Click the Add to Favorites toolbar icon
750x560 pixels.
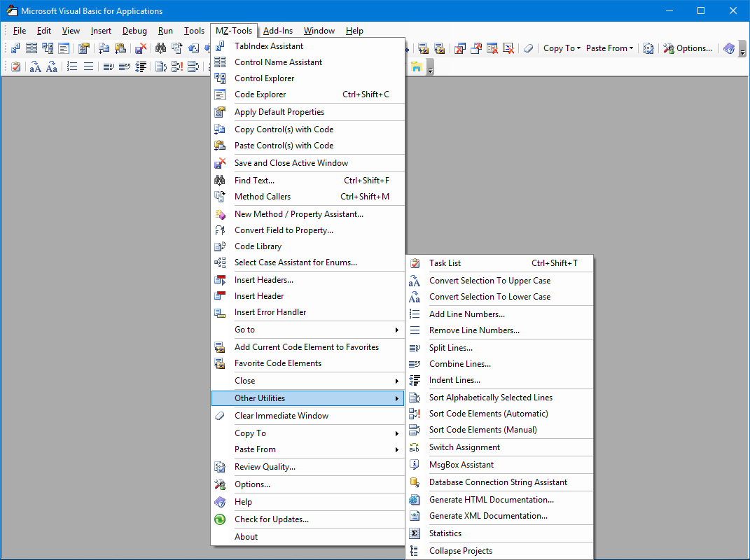pos(423,48)
